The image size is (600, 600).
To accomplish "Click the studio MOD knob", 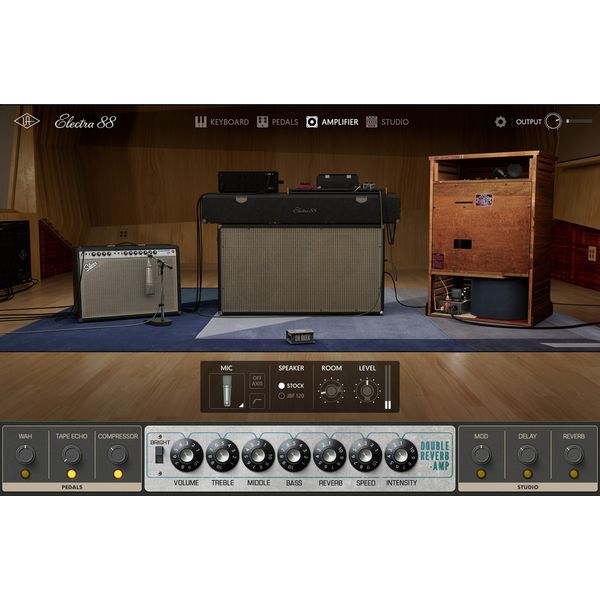I will (481, 455).
